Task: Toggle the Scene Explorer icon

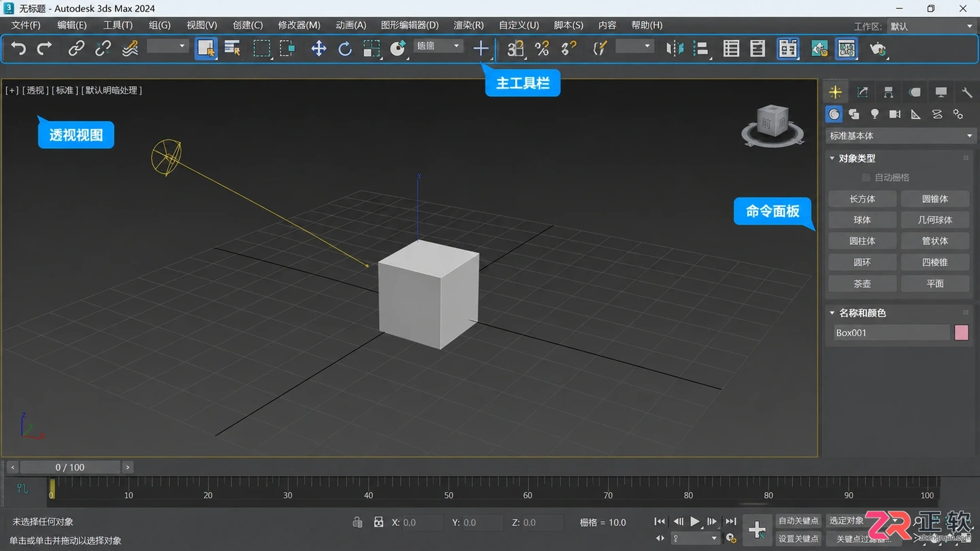Action: pyautogui.click(x=731, y=48)
